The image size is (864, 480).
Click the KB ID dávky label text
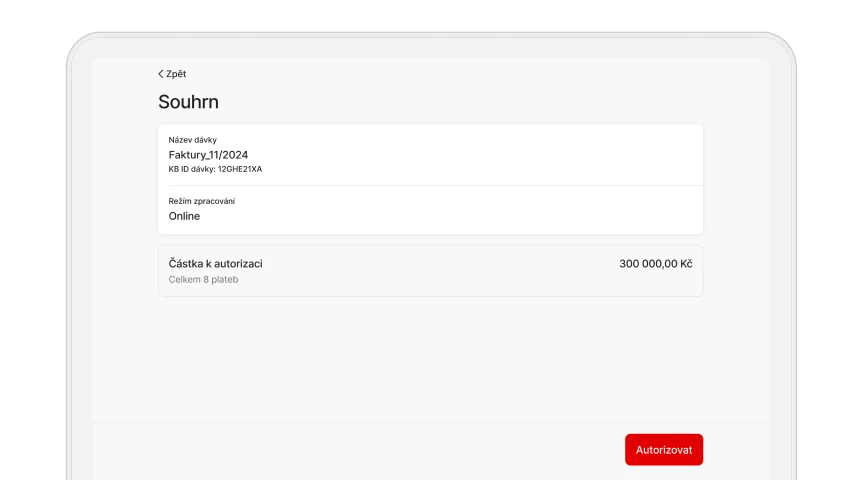pos(191,170)
